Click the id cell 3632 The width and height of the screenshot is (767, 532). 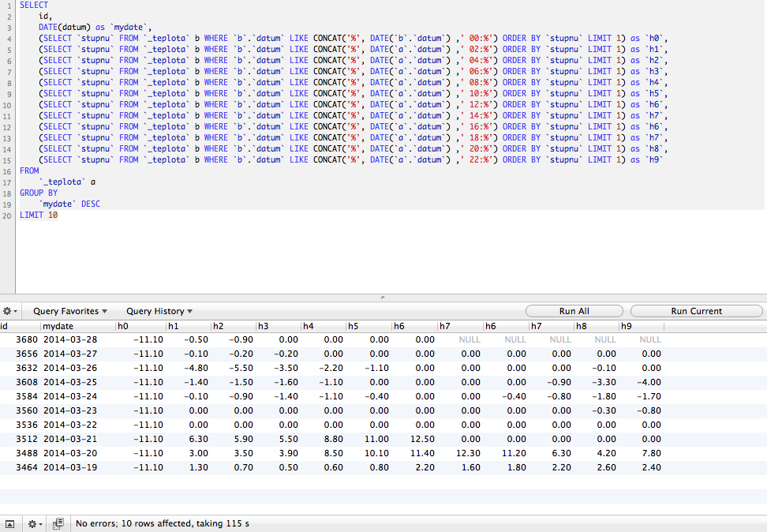coord(26,368)
